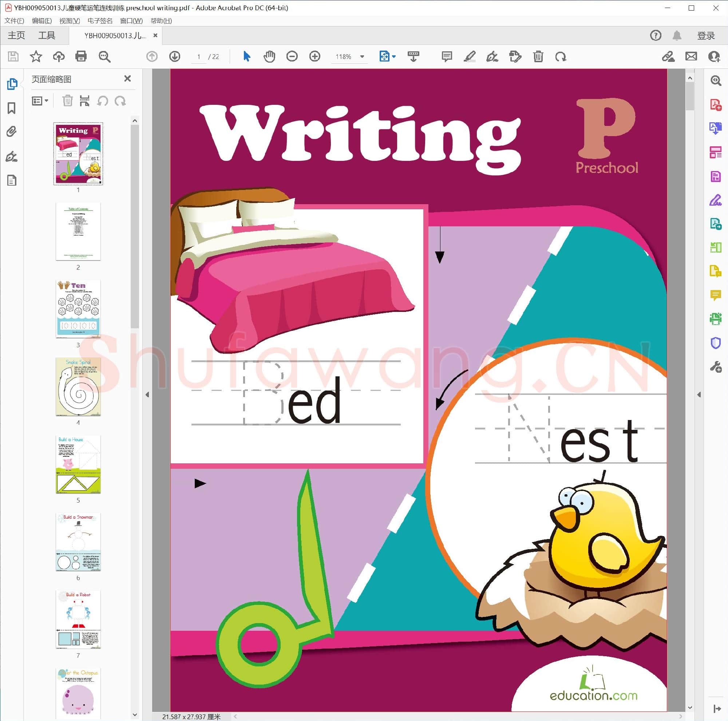Open the 视图 menu

pos(70,21)
